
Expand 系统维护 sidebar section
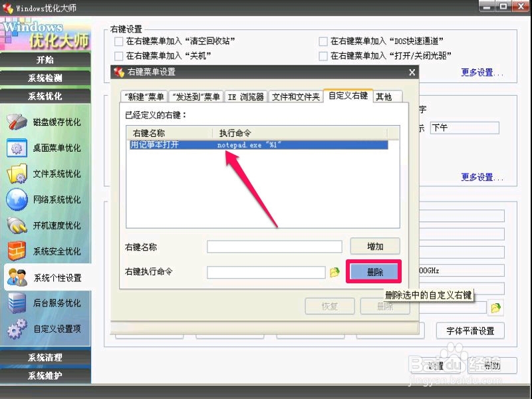click(45, 376)
